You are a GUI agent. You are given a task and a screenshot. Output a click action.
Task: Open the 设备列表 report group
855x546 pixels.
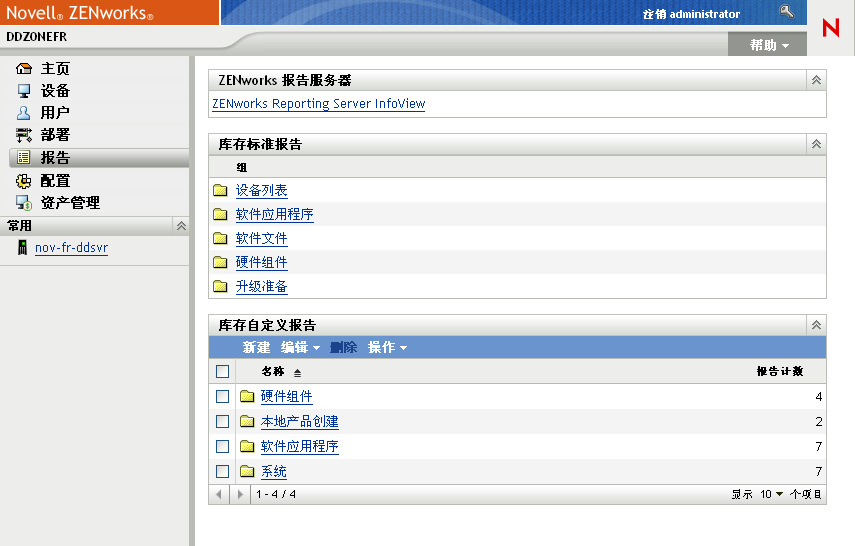tap(261, 190)
